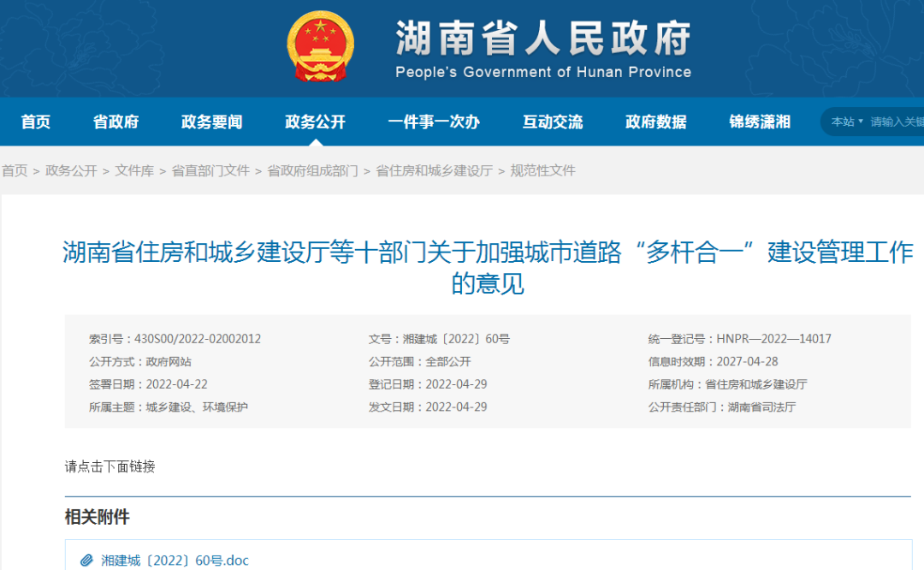The width and height of the screenshot is (924, 570).
Task: Click the 规范性文件 breadcrumb link
Action: tap(542, 170)
